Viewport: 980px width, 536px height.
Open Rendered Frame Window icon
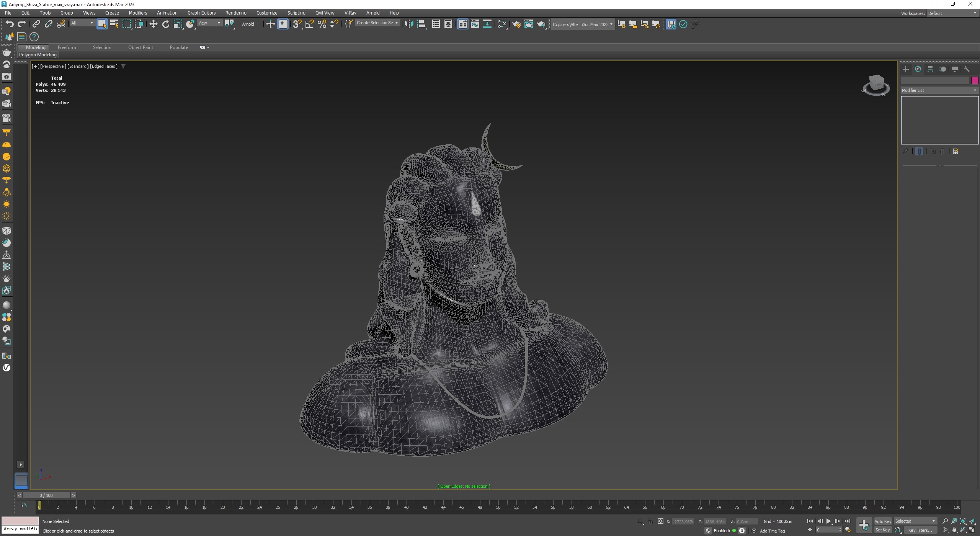pos(529,24)
